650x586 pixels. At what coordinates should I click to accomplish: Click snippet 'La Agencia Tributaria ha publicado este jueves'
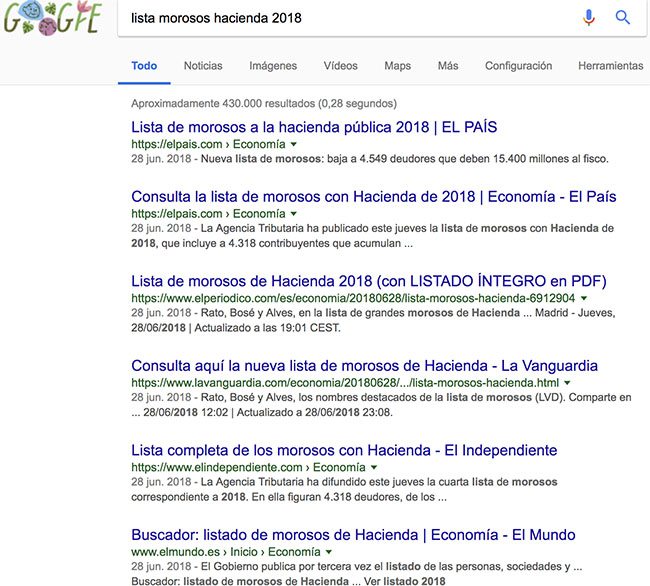tap(372, 236)
